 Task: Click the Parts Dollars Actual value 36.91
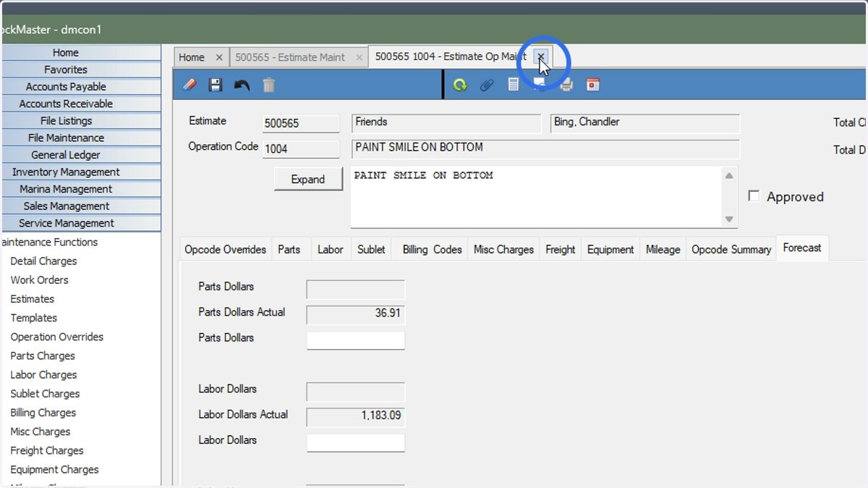[356, 314]
